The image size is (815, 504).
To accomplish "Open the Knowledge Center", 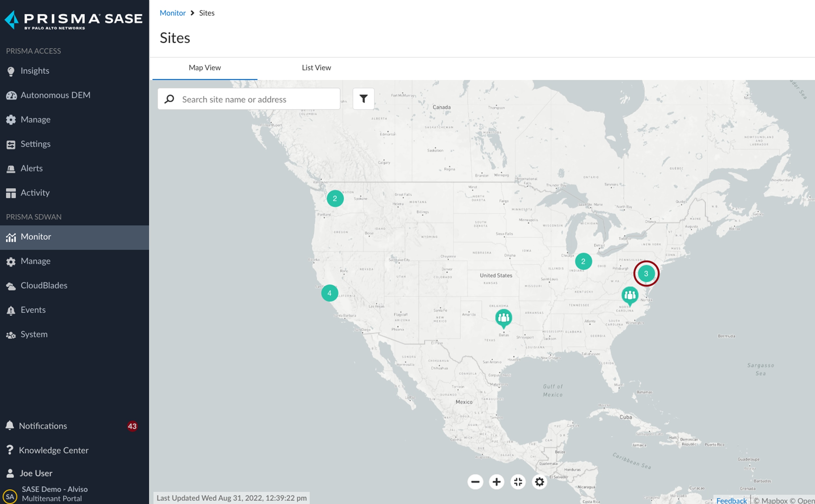I will 54,450.
